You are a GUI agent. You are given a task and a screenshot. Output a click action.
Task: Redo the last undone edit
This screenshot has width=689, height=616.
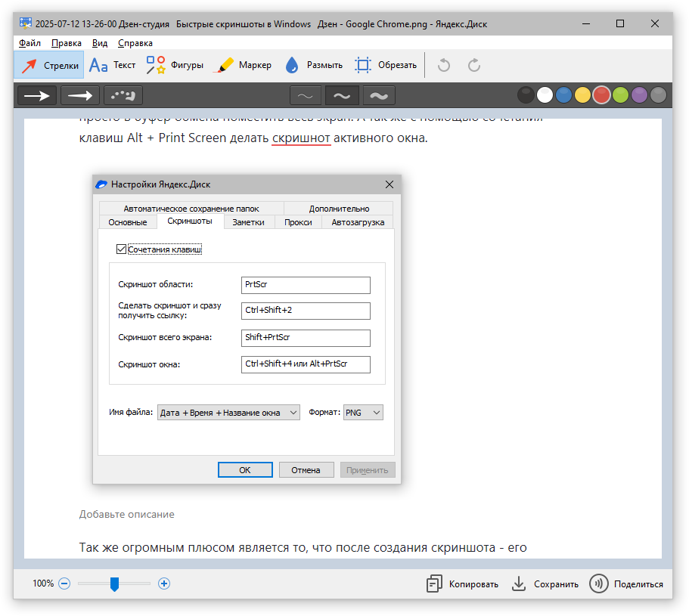coord(473,65)
